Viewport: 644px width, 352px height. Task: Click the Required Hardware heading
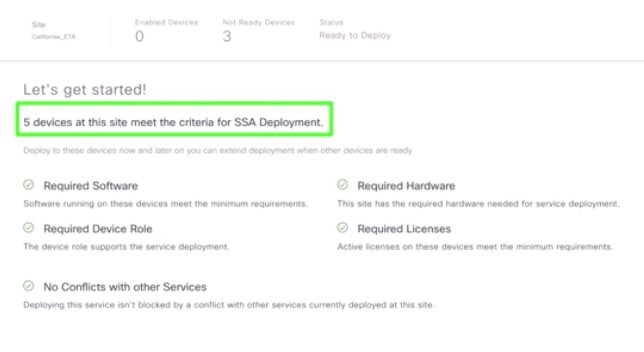tap(406, 186)
